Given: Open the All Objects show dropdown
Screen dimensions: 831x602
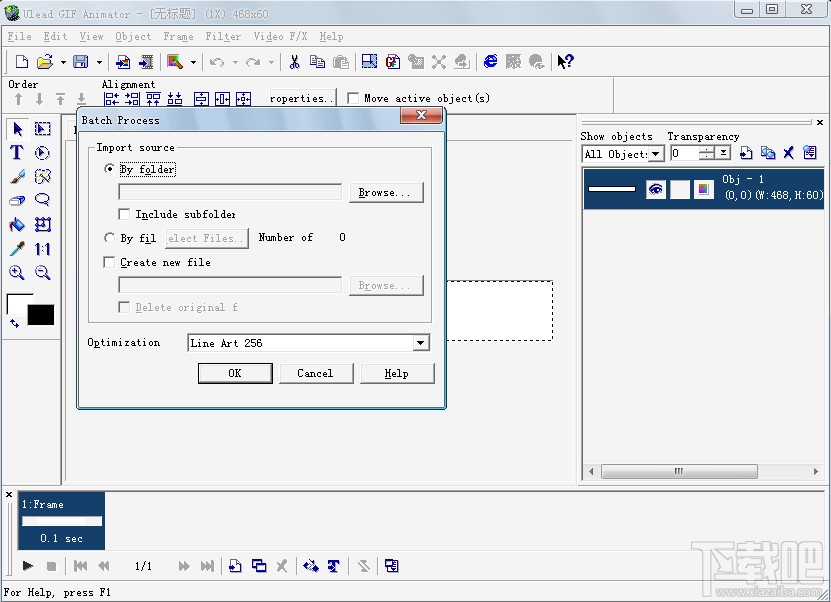Looking at the screenshot, I should coord(657,153).
